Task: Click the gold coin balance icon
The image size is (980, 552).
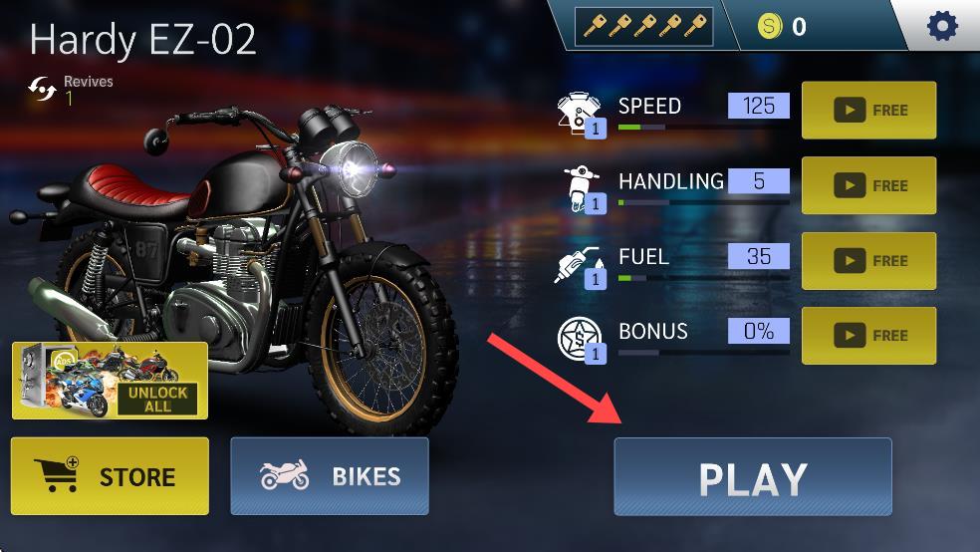Action: (770, 26)
